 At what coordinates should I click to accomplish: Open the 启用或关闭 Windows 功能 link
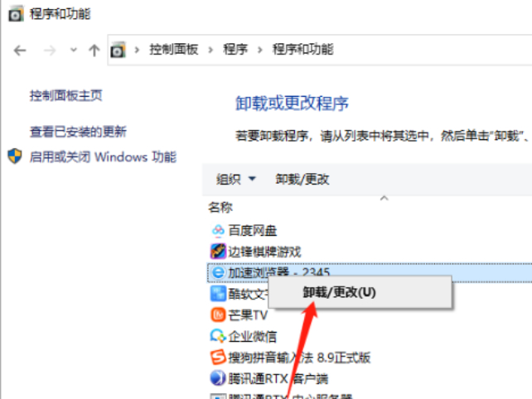pos(103,157)
